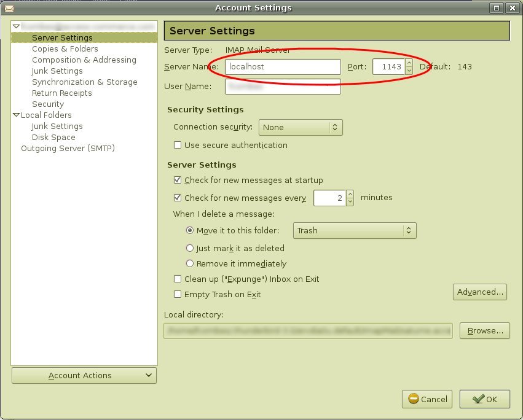Open the Account Actions dropdown menu
The image size is (523, 420).
84,375
